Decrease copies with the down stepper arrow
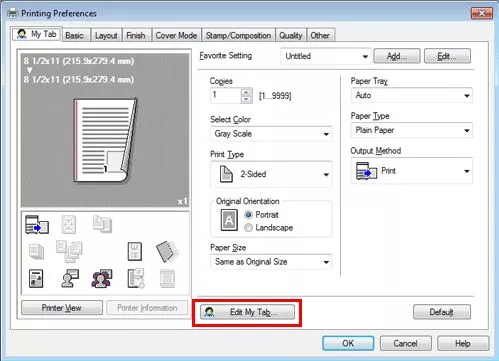The image size is (499, 361). (x=246, y=99)
